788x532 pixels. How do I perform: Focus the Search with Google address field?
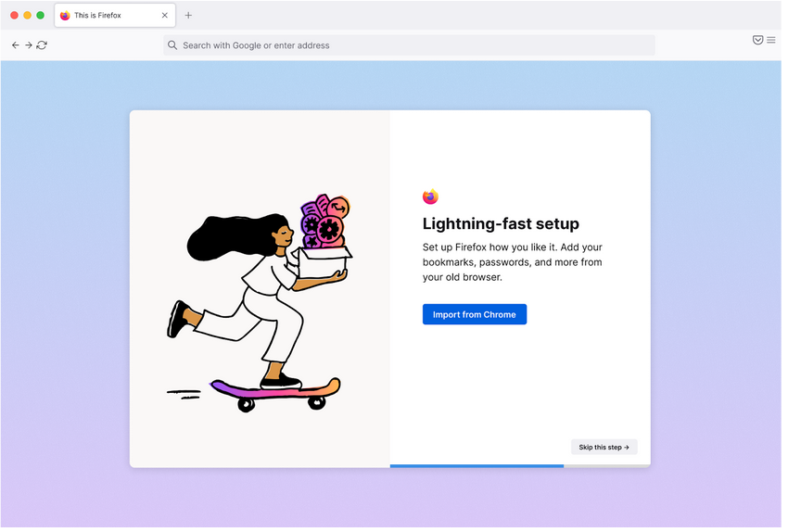tap(409, 45)
